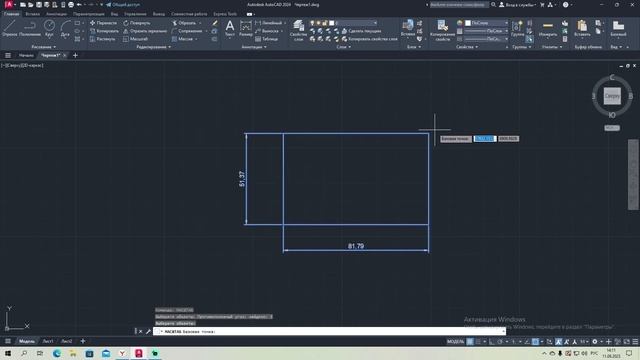Switch to the Вставка ribbon tab
640x360 pixels.
[33, 14]
